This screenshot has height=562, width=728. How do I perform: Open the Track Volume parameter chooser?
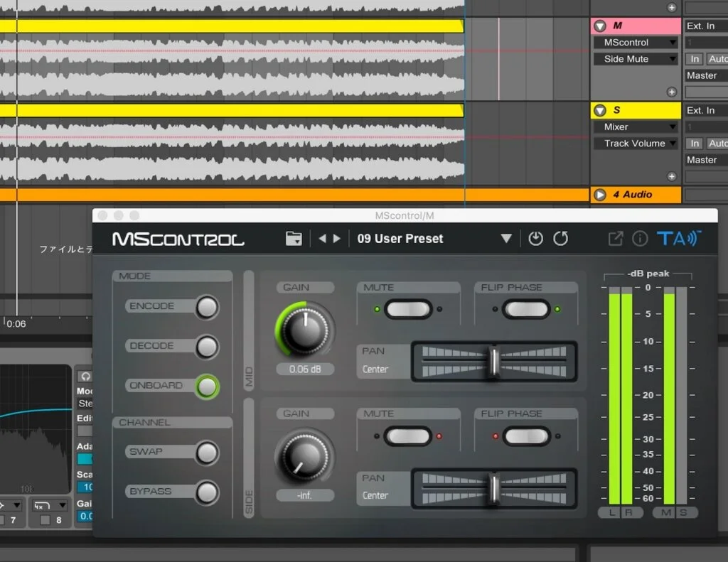636,144
